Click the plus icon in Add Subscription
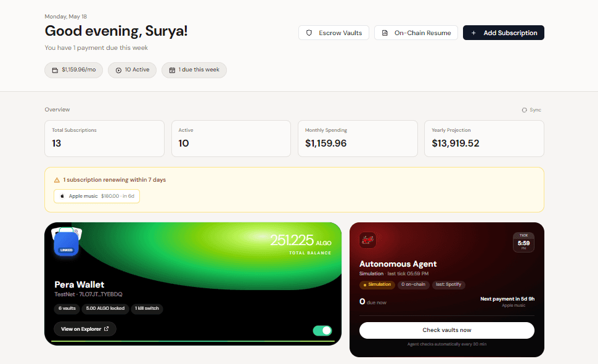This screenshot has height=364, width=598. 473,33
